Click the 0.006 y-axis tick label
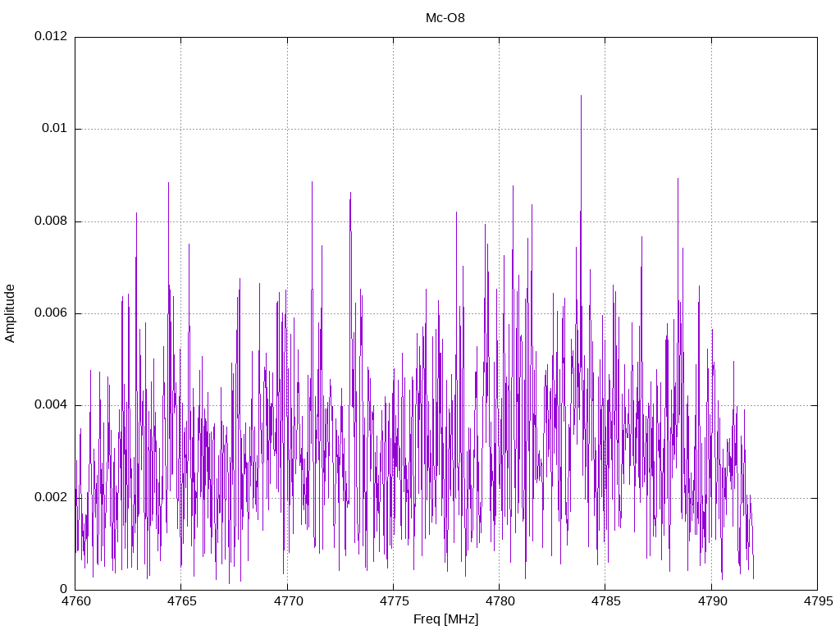The height and width of the screenshot is (630, 840). (x=51, y=313)
